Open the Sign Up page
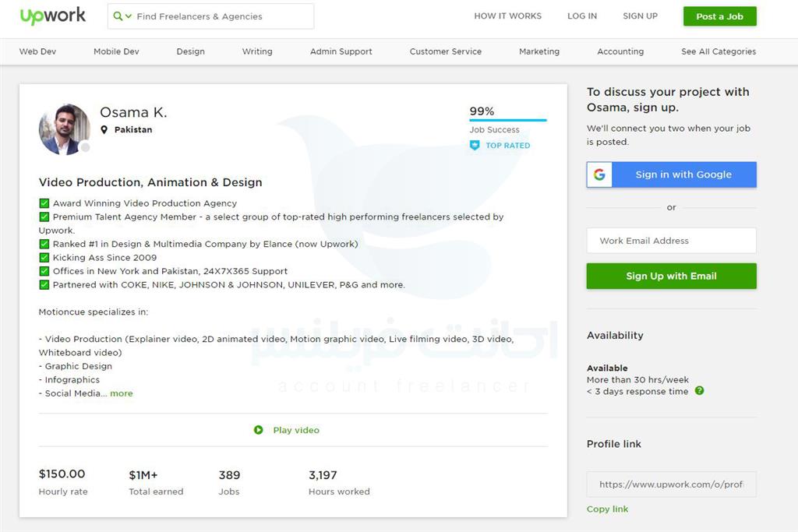This screenshot has height=532, width=798. [640, 16]
